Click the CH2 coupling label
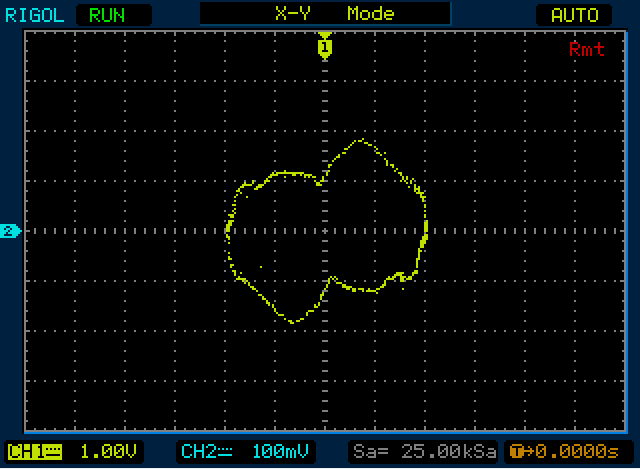640x469 pixels. tap(207, 452)
